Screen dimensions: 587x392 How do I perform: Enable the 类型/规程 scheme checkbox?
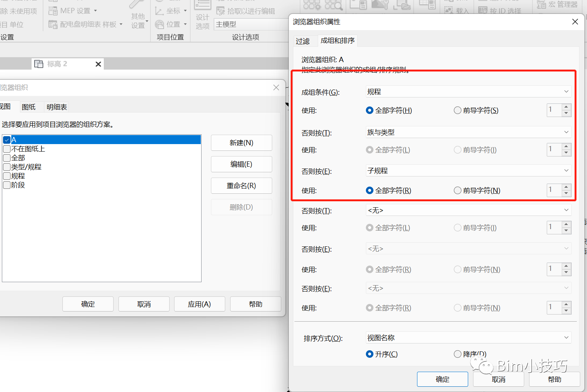(7, 167)
